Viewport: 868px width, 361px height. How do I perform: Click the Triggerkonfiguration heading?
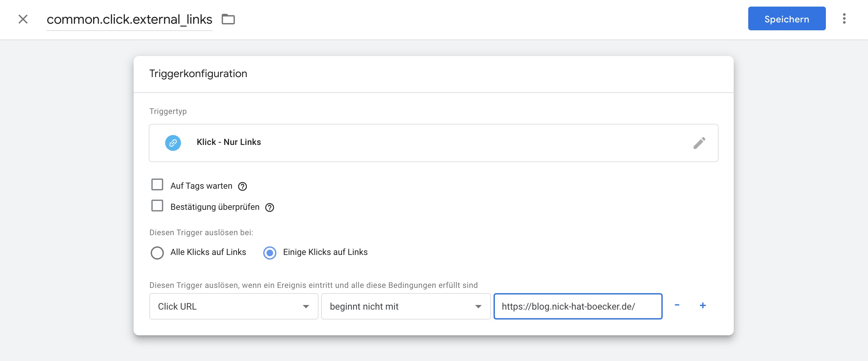(198, 73)
